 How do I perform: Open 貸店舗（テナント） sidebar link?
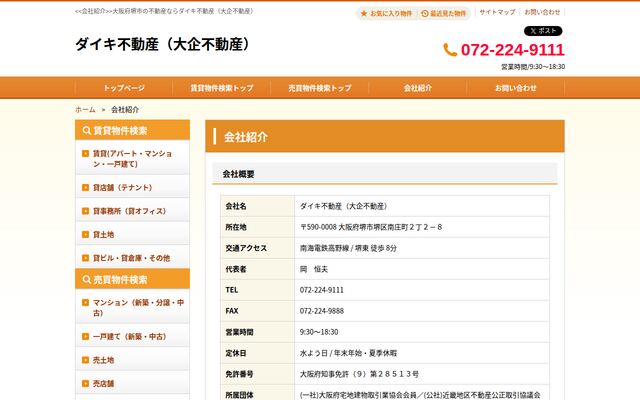132,187
